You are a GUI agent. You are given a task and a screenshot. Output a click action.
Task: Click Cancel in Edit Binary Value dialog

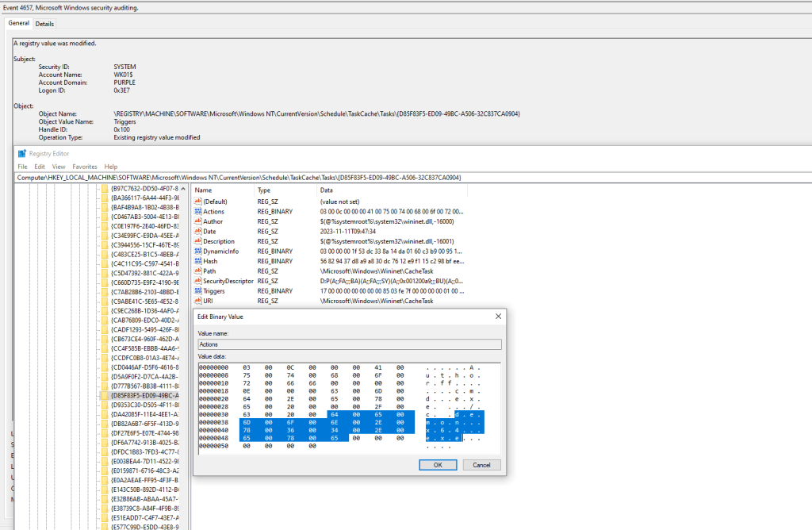click(x=481, y=465)
